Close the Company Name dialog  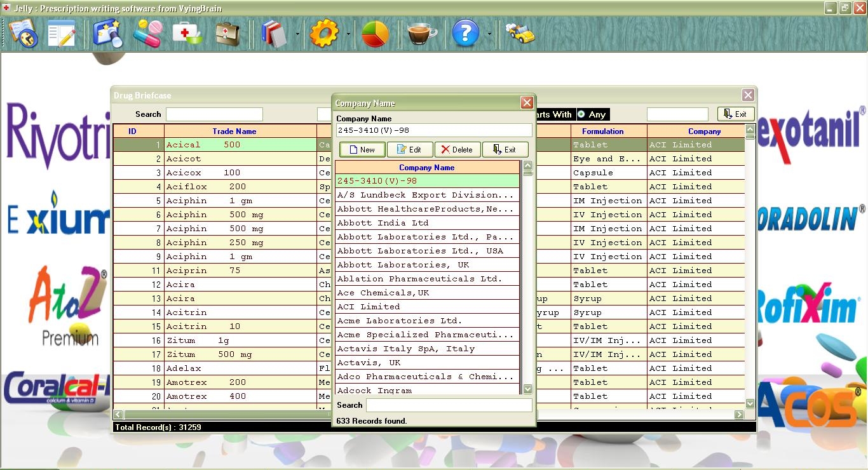(x=527, y=102)
